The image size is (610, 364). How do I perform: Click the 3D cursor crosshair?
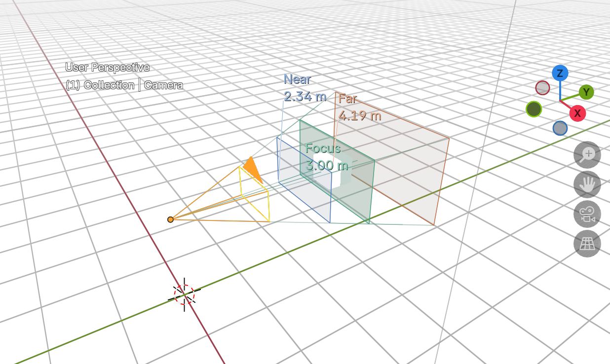(x=184, y=294)
